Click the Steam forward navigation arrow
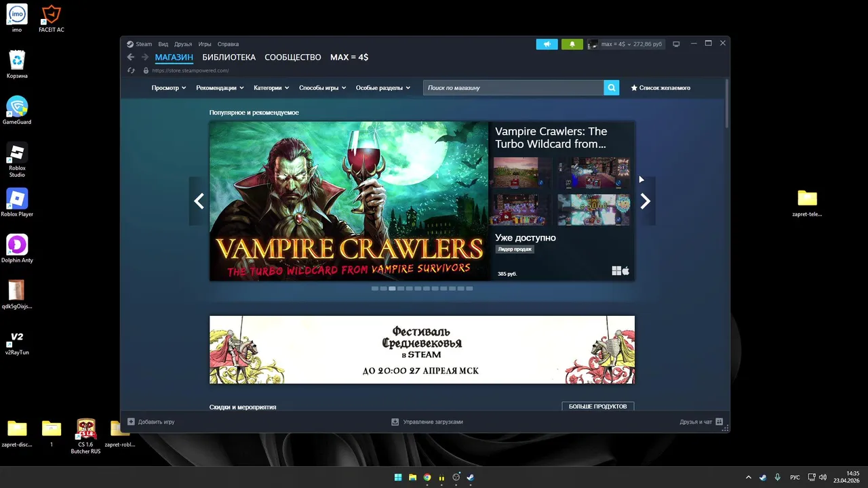Viewport: 868px width, 488px height. (x=144, y=58)
